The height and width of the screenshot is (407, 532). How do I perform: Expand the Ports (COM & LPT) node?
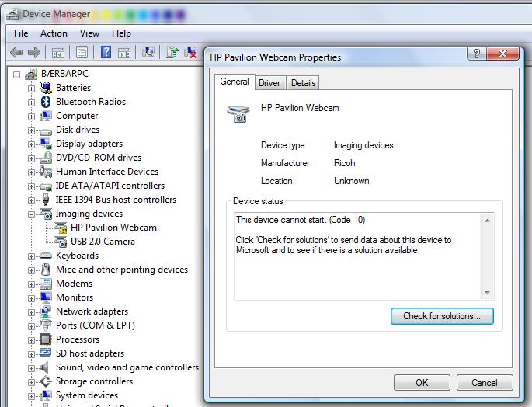(x=31, y=326)
